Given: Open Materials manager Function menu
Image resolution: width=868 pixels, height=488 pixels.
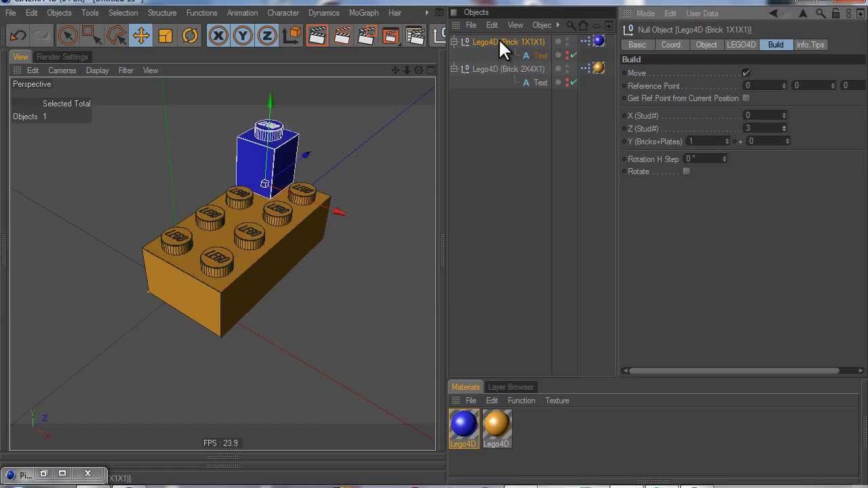Looking at the screenshot, I should click(521, 401).
